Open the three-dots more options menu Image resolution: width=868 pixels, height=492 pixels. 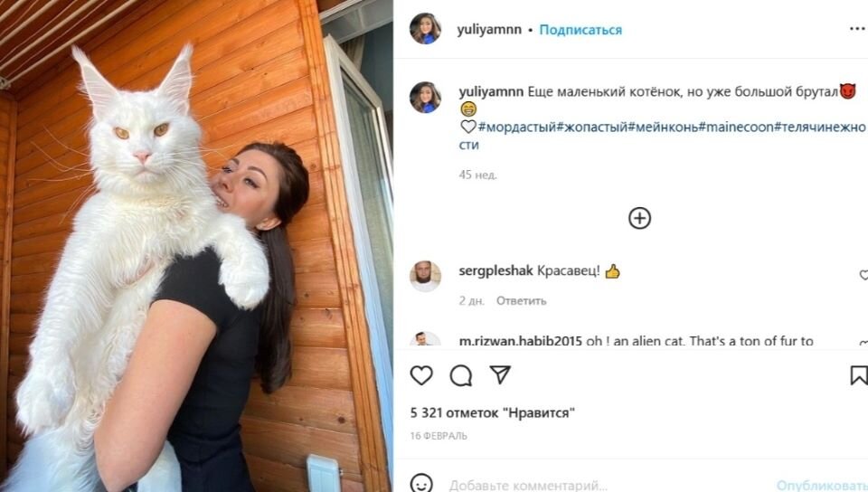click(857, 29)
